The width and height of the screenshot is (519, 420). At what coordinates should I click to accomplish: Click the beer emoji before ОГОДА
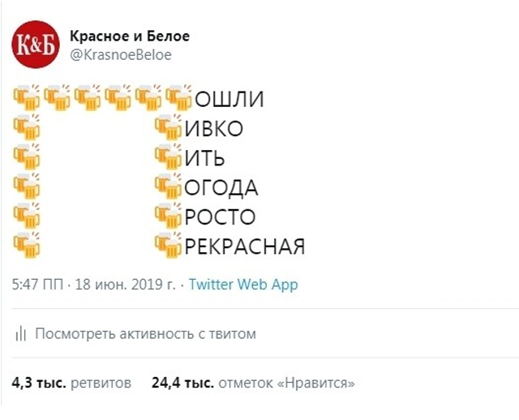click(168, 186)
